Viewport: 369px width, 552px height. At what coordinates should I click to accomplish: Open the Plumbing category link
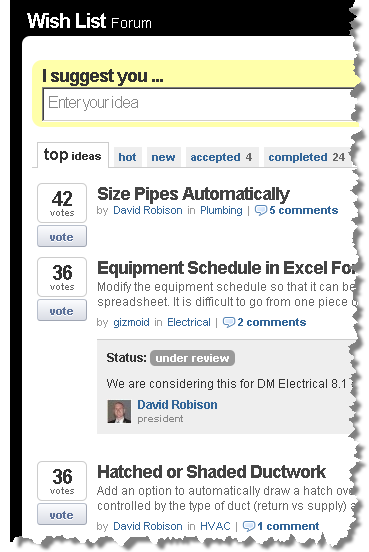[221, 211]
